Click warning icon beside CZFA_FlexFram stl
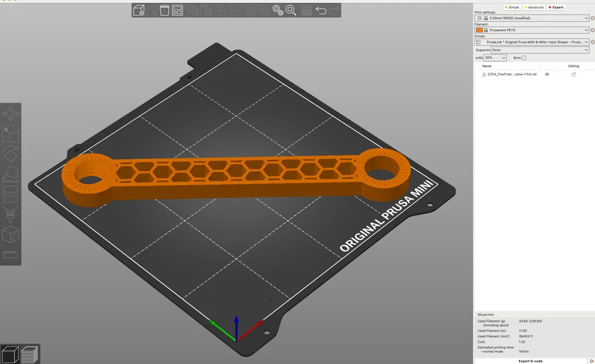 [x=484, y=75]
